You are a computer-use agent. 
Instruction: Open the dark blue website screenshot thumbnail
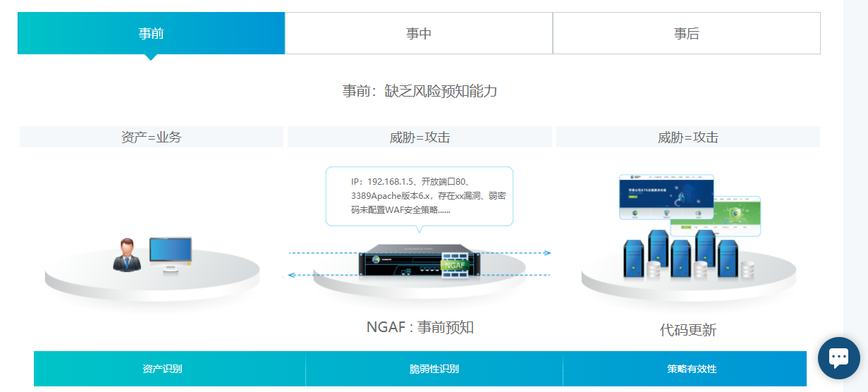666,196
